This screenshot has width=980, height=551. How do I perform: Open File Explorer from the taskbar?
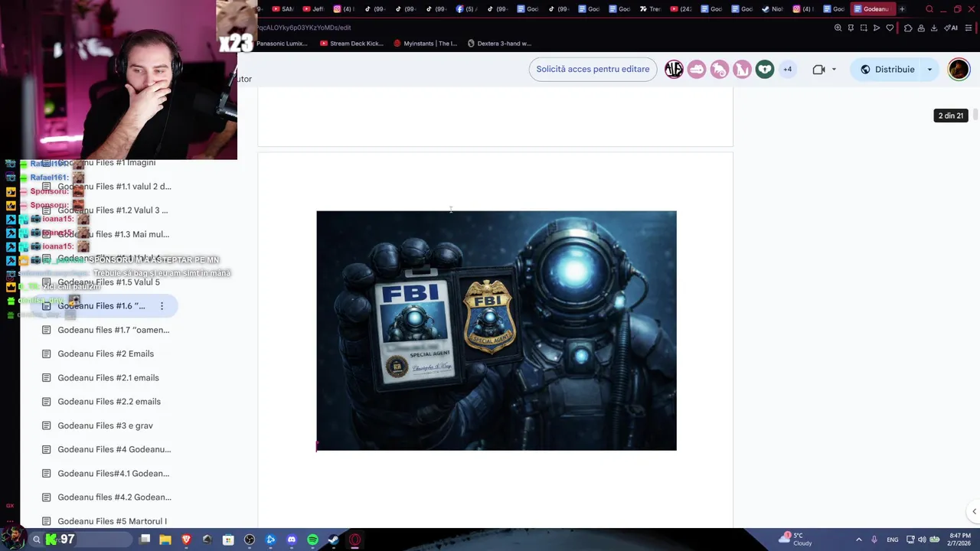[x=165, y=540]
